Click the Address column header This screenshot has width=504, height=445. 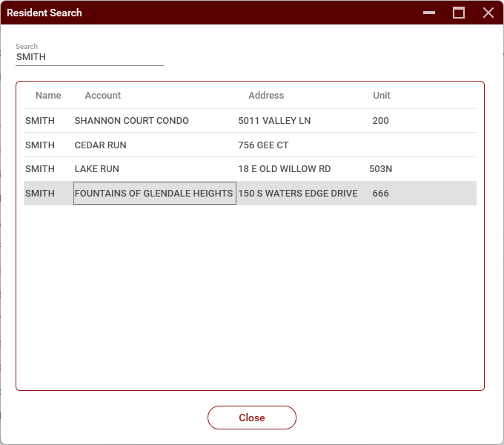[x=266, y=96]
